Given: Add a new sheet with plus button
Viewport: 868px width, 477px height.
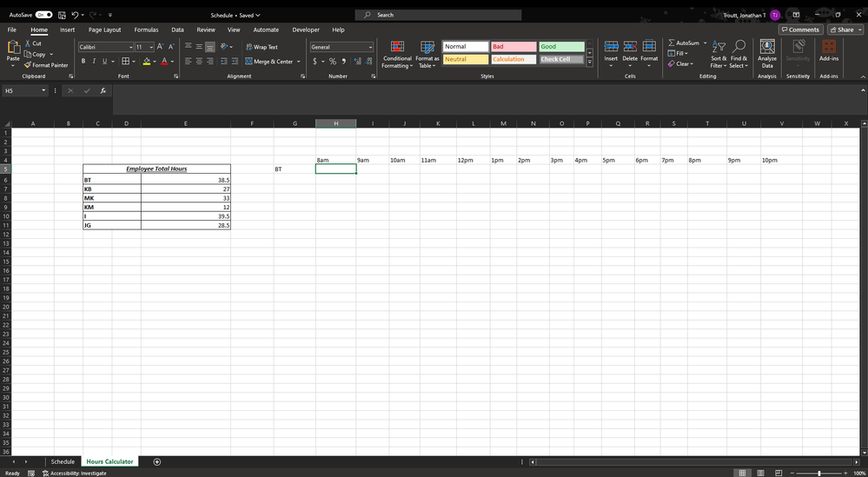Looking at the screenshot, I should point(157,461).
